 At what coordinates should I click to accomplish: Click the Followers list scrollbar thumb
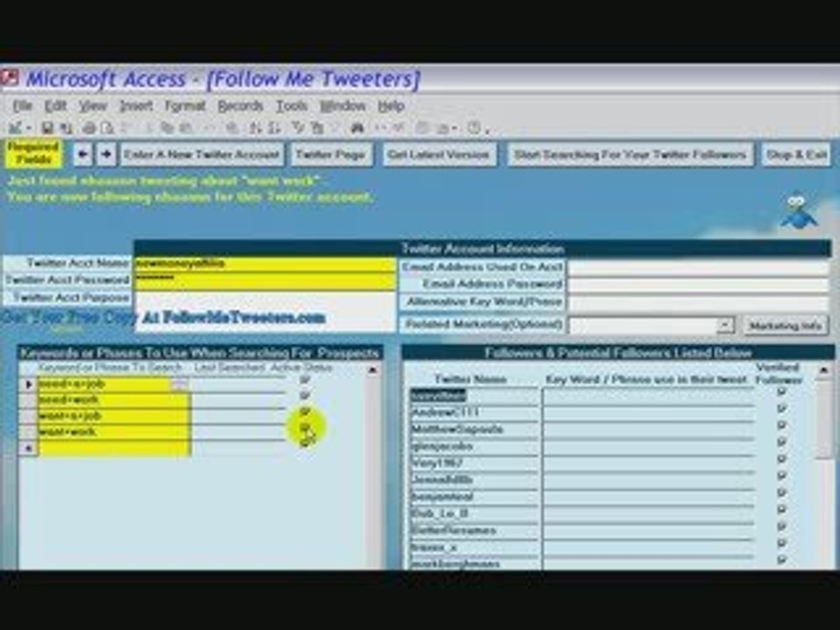pyautogui.click(x=823, y=418)
